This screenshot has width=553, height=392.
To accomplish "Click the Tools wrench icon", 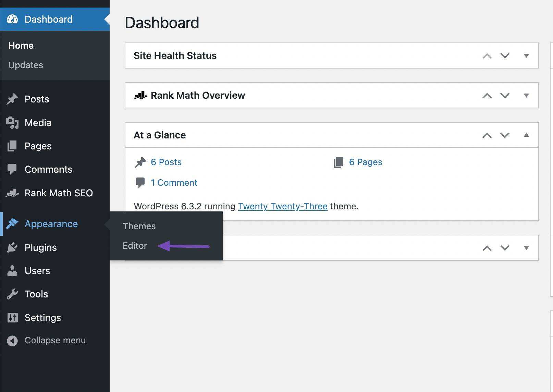I will click(x=12, y=294).
